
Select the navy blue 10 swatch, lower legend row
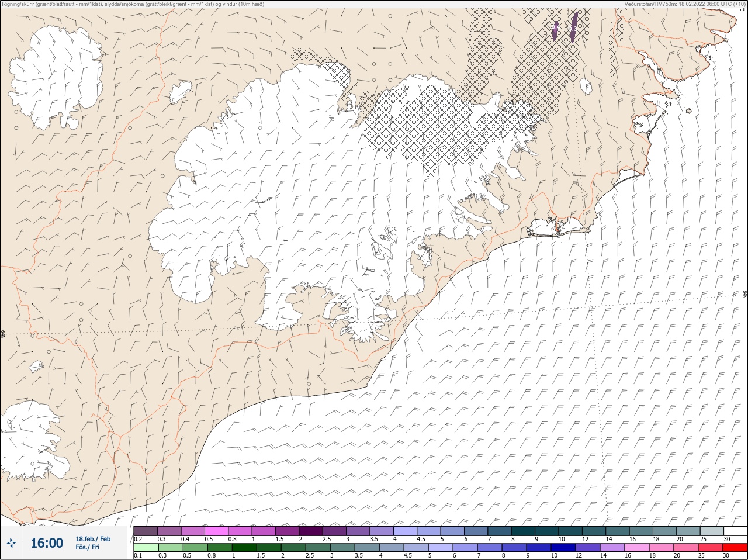click(x=563, y=548)
